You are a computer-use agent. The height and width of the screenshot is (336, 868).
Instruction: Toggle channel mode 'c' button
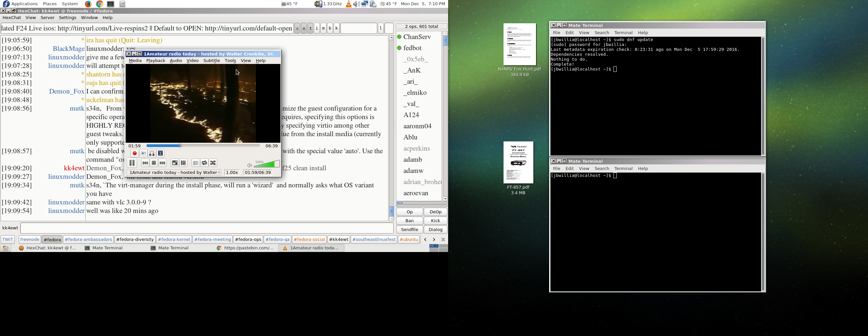pyautogui.click(x=298, y=29)
